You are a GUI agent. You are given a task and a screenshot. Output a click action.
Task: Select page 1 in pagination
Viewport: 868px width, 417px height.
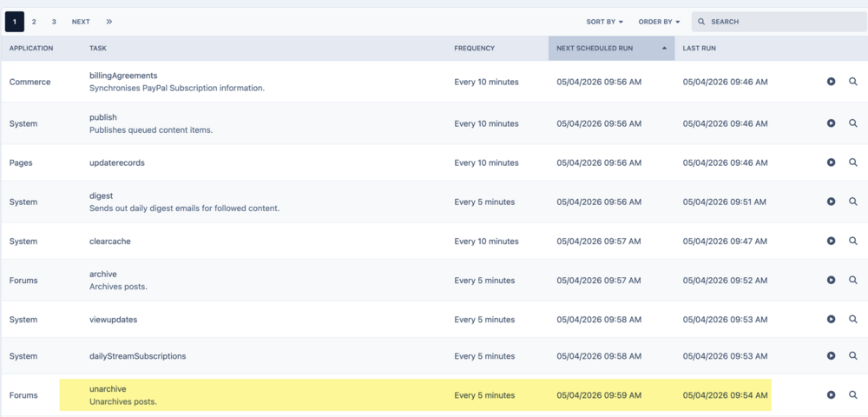coord(15,22)
